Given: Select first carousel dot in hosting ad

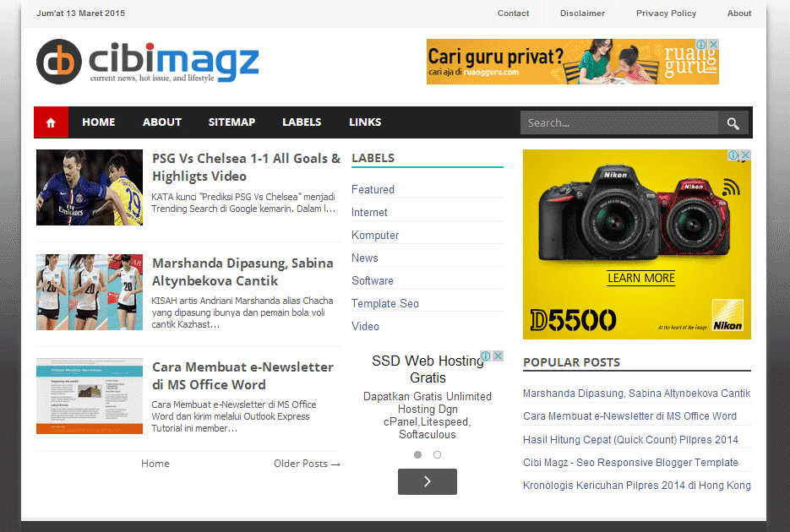Looking at the screenshot, I should tap(417, 454).
